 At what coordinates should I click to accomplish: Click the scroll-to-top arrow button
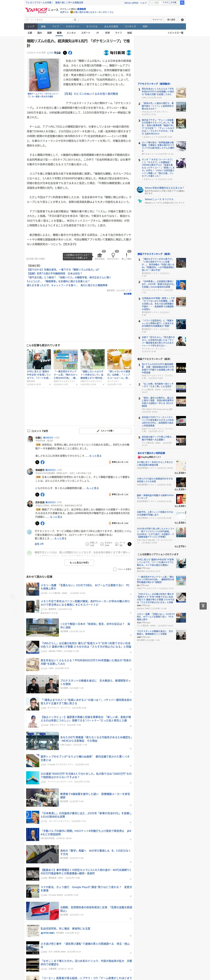(x=203, y=606)
